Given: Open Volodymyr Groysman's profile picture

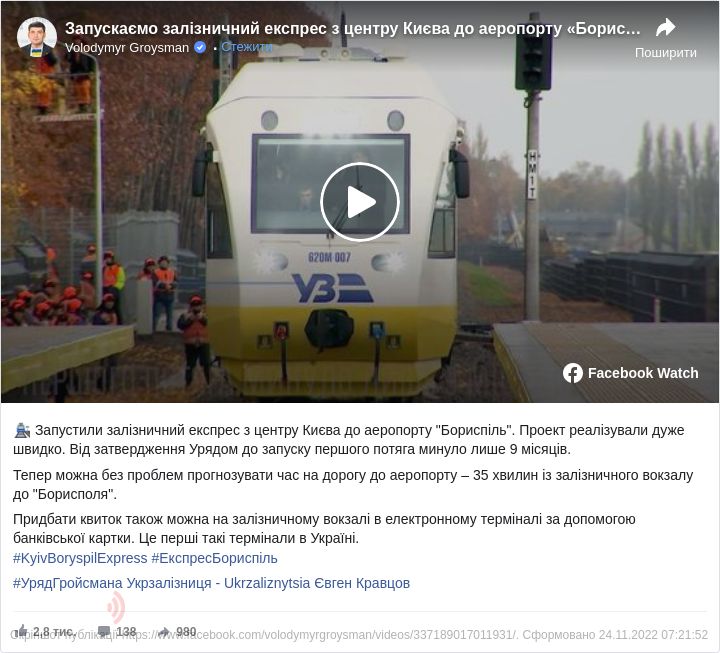Looking at the screenshot, I should tap(37, 38).
